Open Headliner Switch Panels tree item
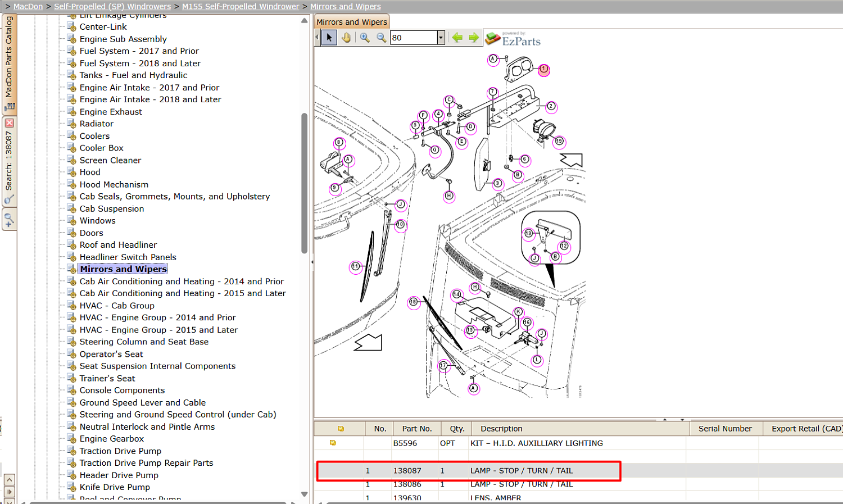 tap(128, 257)
